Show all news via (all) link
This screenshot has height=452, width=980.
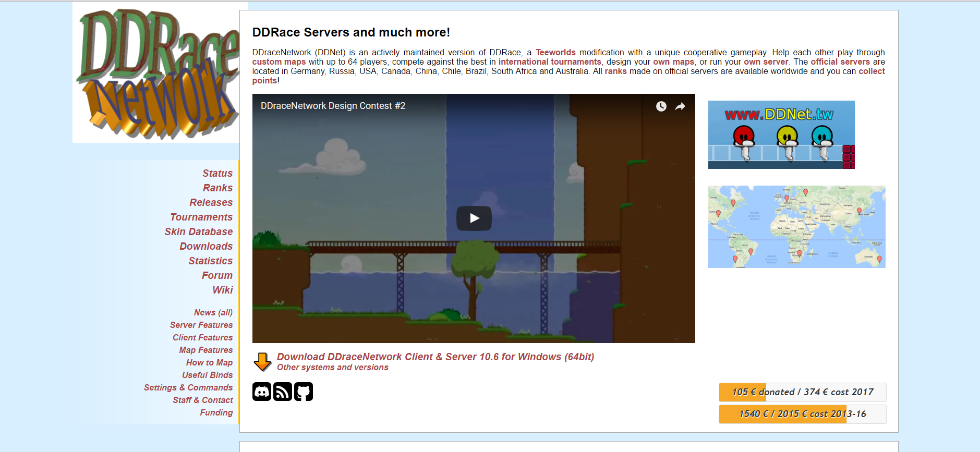225,312
